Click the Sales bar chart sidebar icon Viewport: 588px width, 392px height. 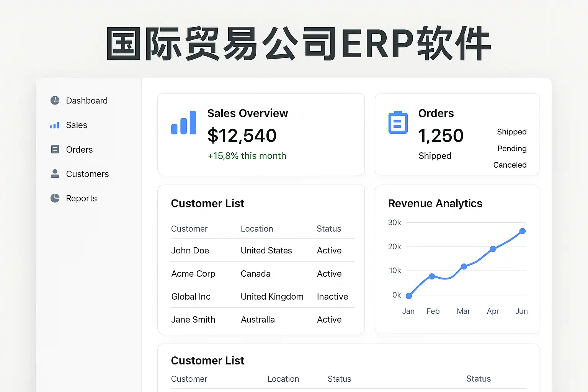(x=55, y=125)
